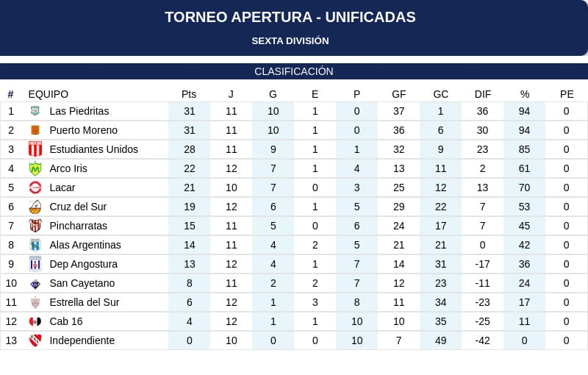This screenshot has height=375, width=588.
Task: Click the Puerto Moreno team name
Action: click(x=84, y=130)
